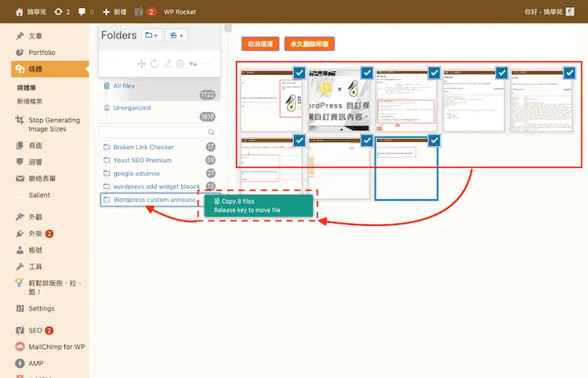Click the 取消選擇 button

point(260,44)
